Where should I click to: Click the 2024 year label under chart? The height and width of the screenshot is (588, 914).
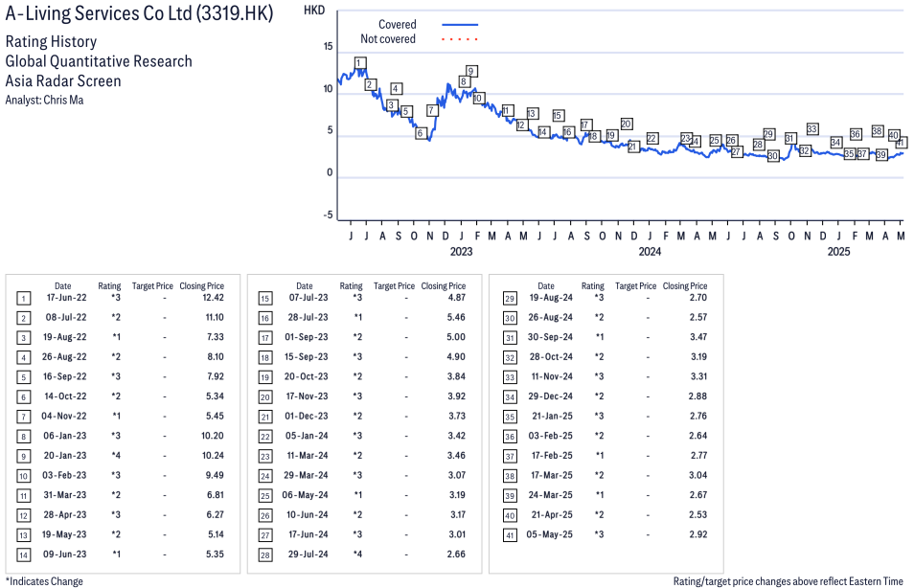click(650, 251)
